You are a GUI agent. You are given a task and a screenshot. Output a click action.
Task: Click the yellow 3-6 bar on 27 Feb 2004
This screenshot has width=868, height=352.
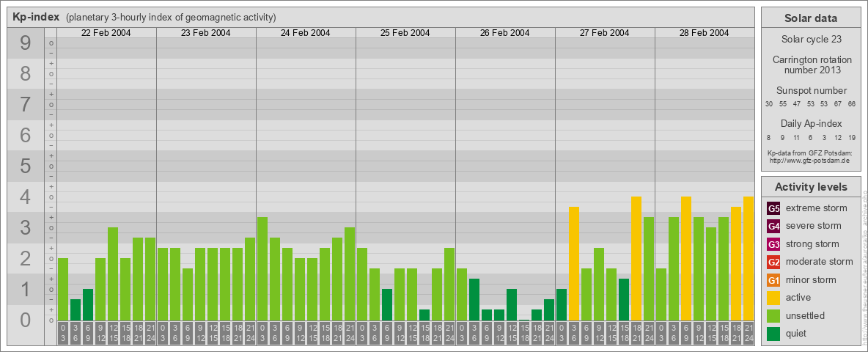tap(574, 264)
